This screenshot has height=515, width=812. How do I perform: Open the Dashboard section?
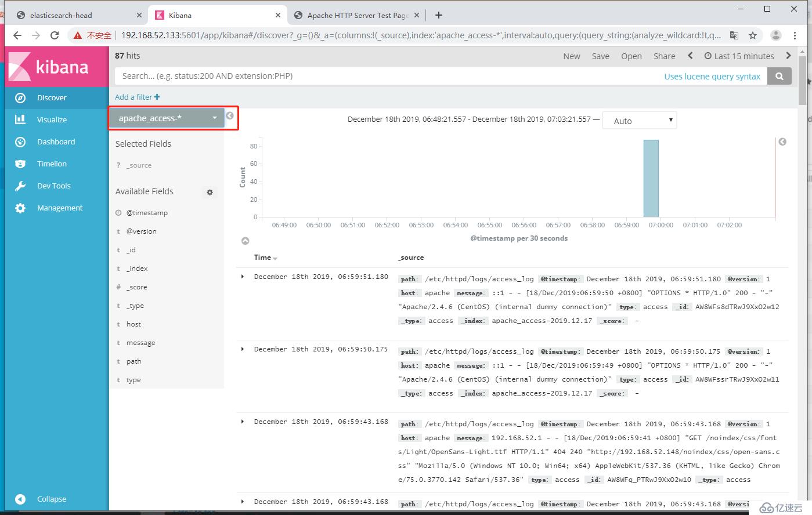(x=56, y=142)
